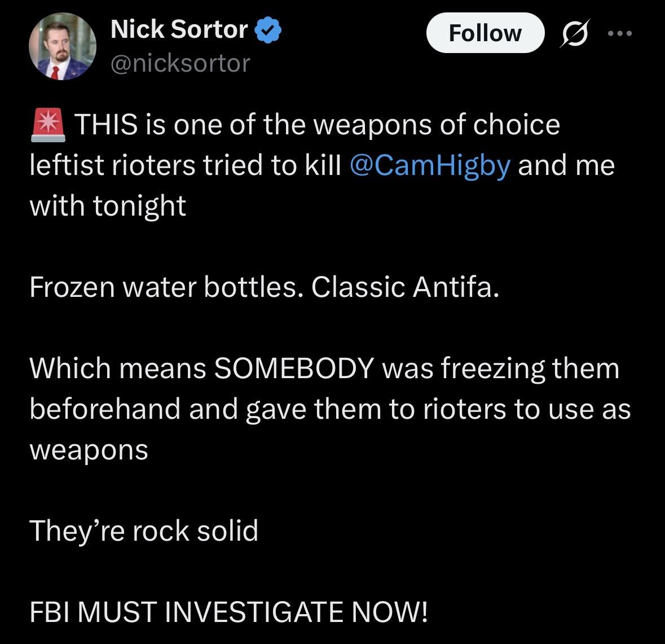This screenshot has width=665, height=644.
Task: Click the phrase 'leftist rioters tried to kill'
Action: 186,165
